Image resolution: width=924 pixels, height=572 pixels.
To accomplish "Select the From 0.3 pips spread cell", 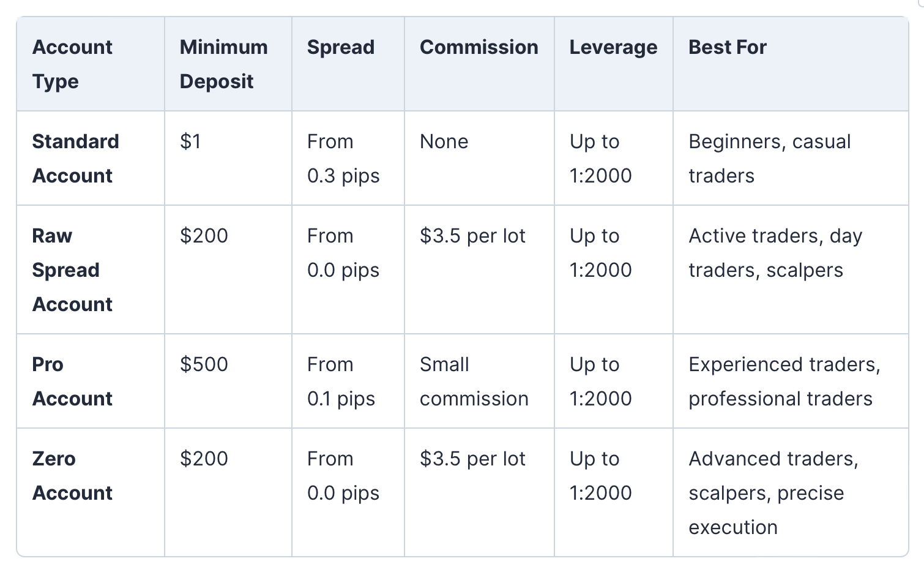I will 343,158.
